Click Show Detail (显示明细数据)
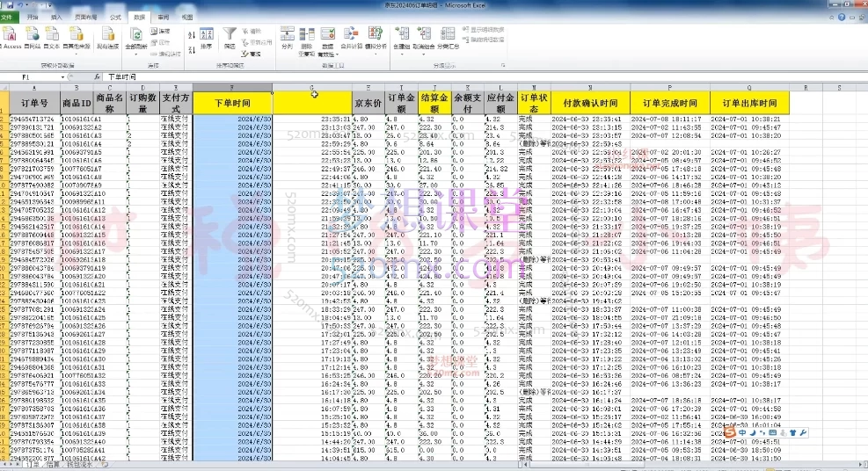This screenshot has height=471, width=868. pyautogui.click(x=484, y=29)
